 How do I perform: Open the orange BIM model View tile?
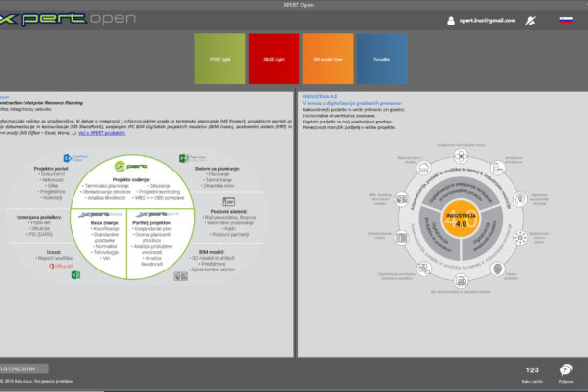pyautogui.click(x=326, y=58)
